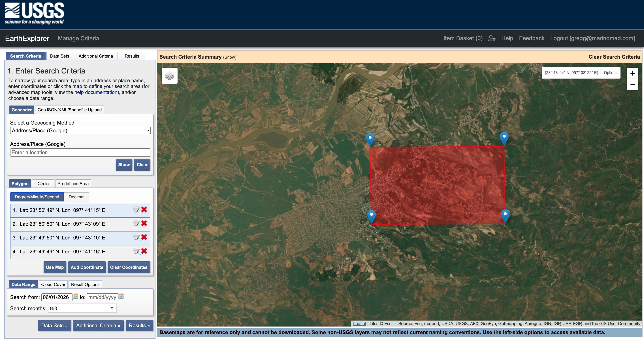This screenshot has height=341, width=644.
Task: Go to Data Sets » button
Action: click(x=54, y=326)
